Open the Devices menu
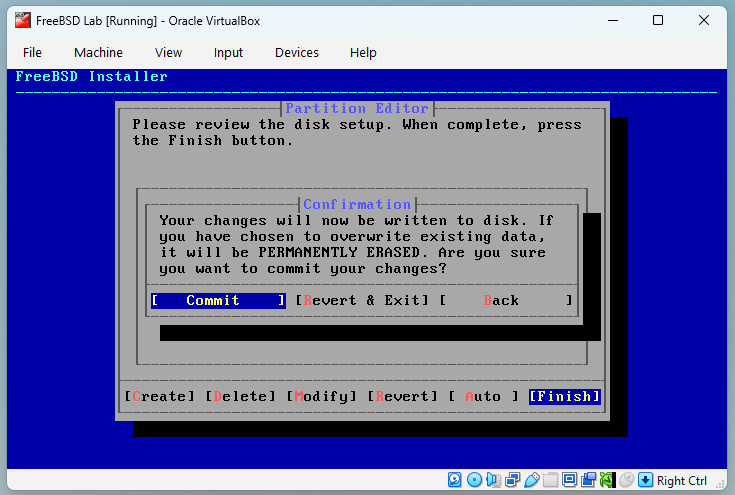Image resolution: width=735 pixels, height=495 pixels. click(297, 52)
